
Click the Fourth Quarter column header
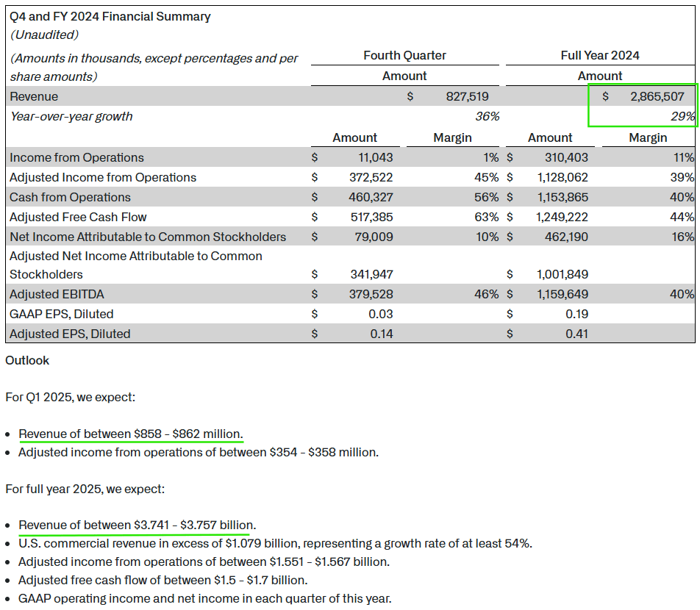pos(404,55)
